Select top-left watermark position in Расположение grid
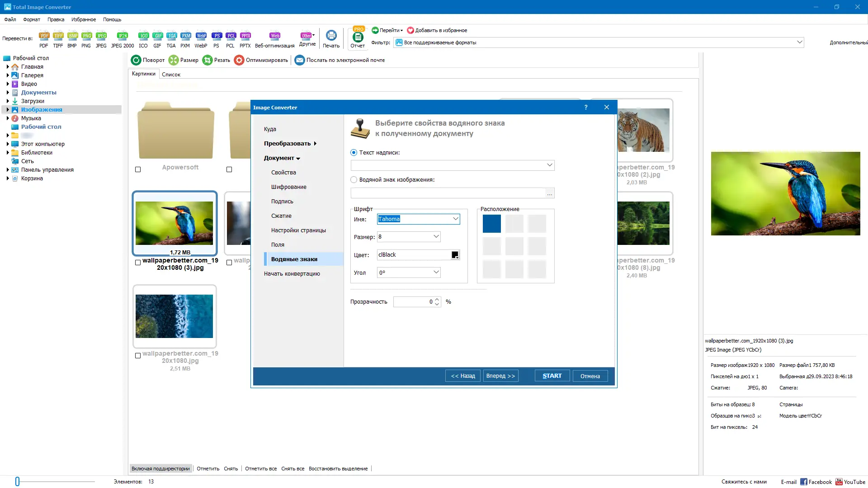Image resolution: width=868 pixels, height=488 pixels. 491,223
